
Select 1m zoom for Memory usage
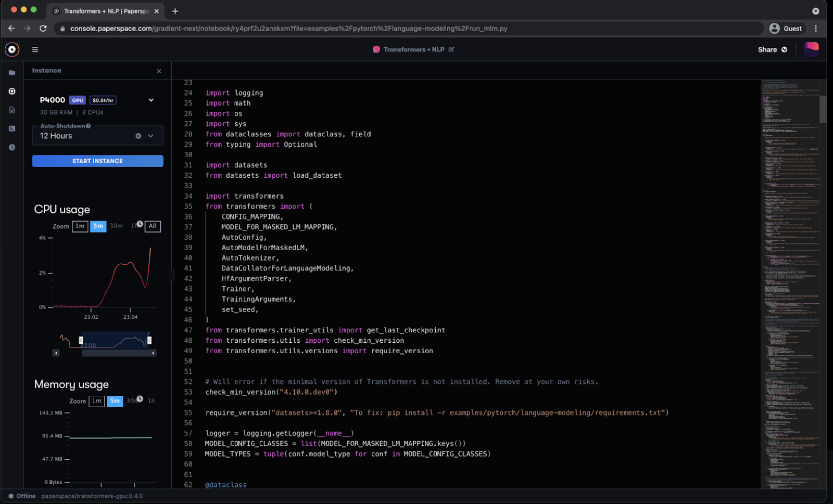click(x=96, y=401)
